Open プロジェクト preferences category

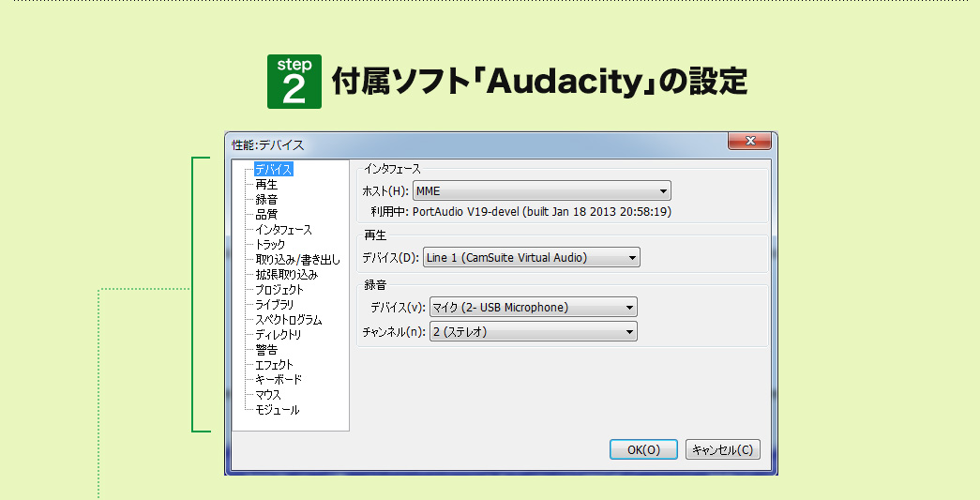pos(279,289)
